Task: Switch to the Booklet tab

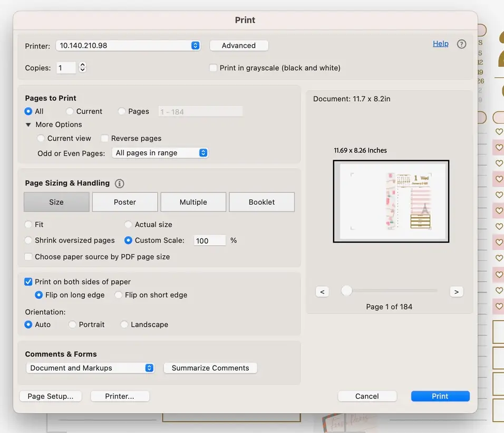Action: (x=261, y=201)
